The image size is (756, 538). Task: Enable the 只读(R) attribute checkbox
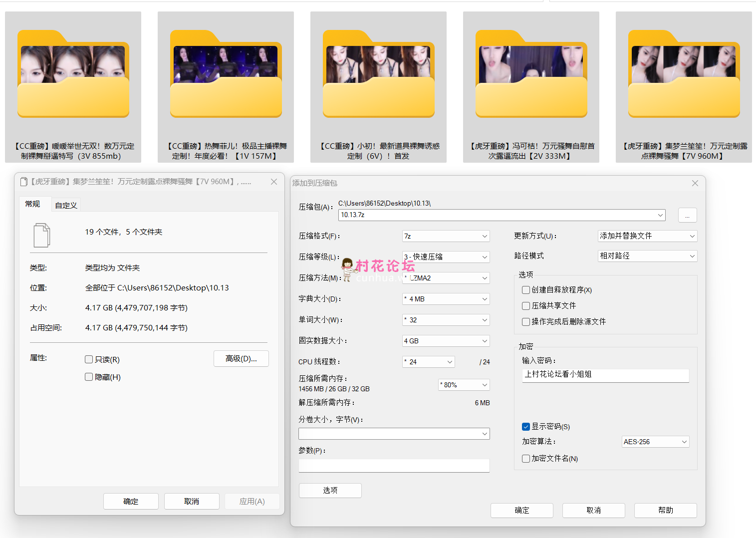coord(89,359)
